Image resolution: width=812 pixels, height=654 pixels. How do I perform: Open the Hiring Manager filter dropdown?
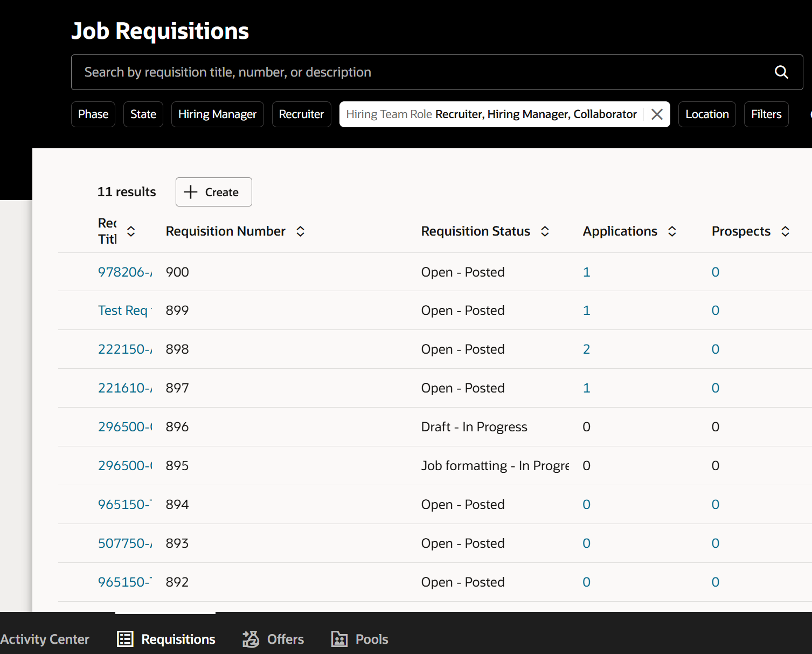pyautogui.click(x=218, y=114)
